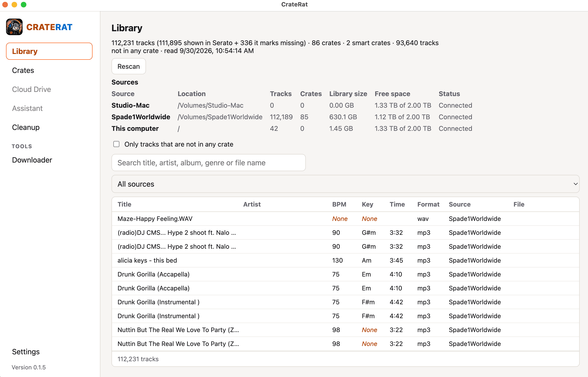The image size is (588, 377).
Task: Click the /Volumes/Spade1Worldwide location path
Action: click(220, 117)
